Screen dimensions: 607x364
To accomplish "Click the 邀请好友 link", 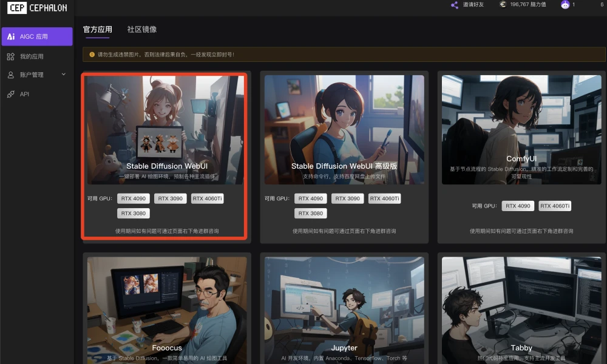I will (x=473, y=5).
